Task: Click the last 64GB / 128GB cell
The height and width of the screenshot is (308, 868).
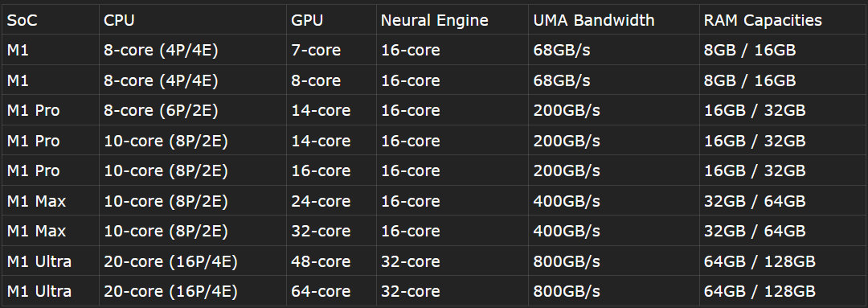Action: coord(759,291)
